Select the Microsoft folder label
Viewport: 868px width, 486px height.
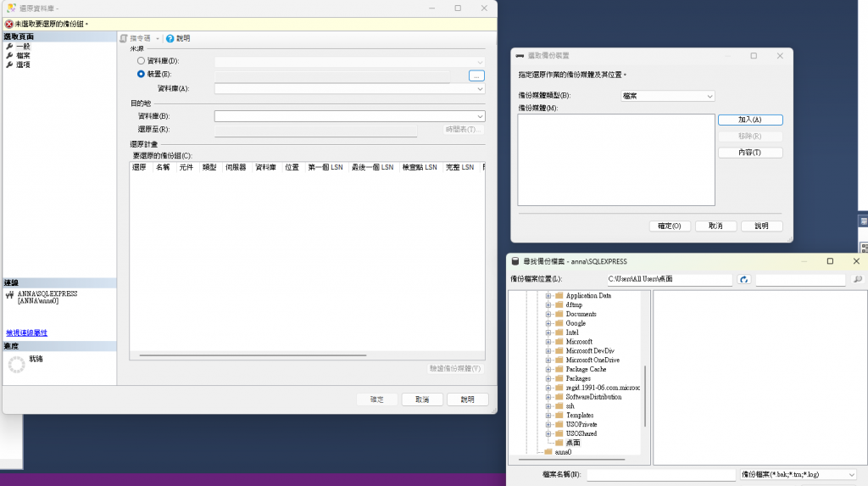[x=579, y=341]
